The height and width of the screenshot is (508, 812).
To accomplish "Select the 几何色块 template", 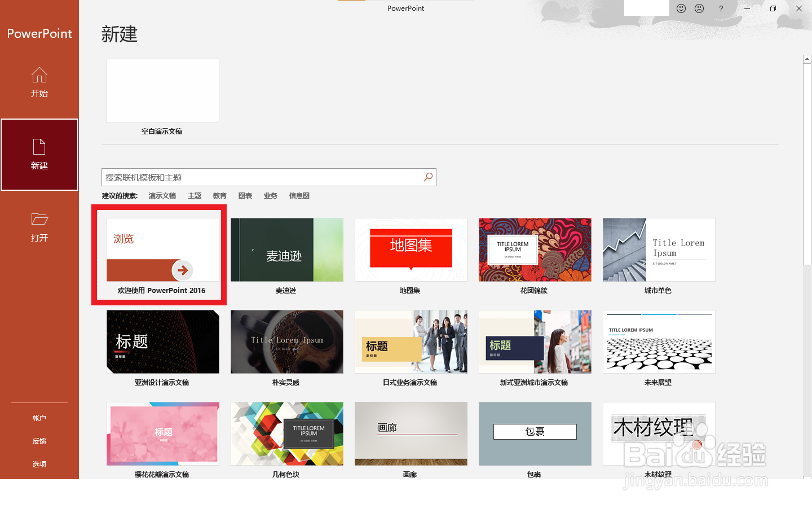I will [x=287, y=433].
